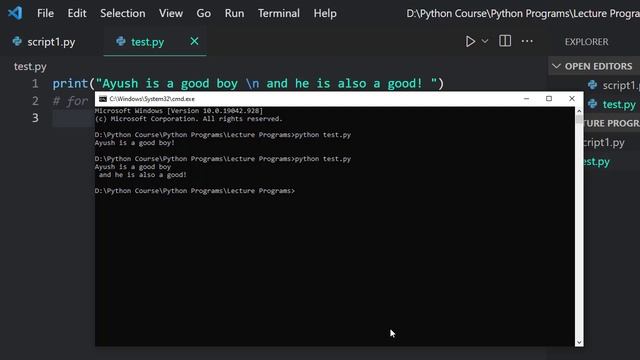
Task: Click the VS Code logo icon
Action: pos(15,13)
